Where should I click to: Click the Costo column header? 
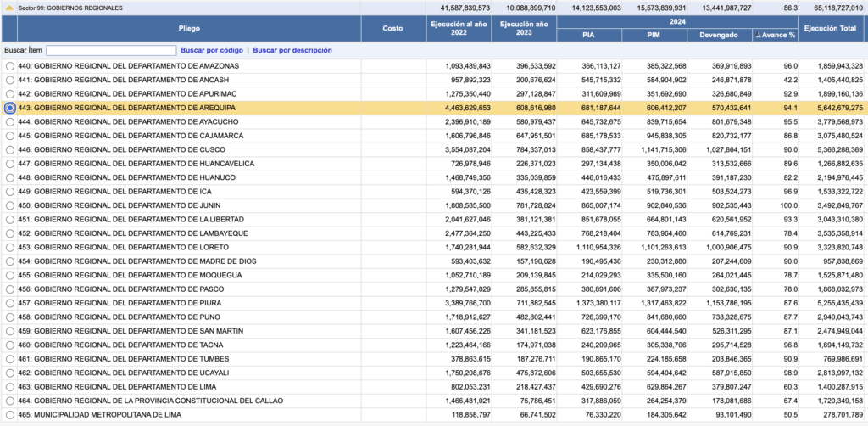point(392,29)
